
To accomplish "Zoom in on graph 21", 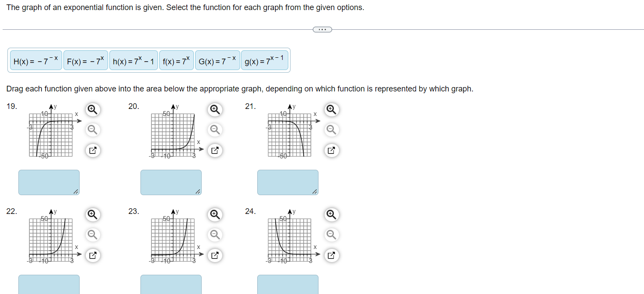I will [x=331, y=110].
